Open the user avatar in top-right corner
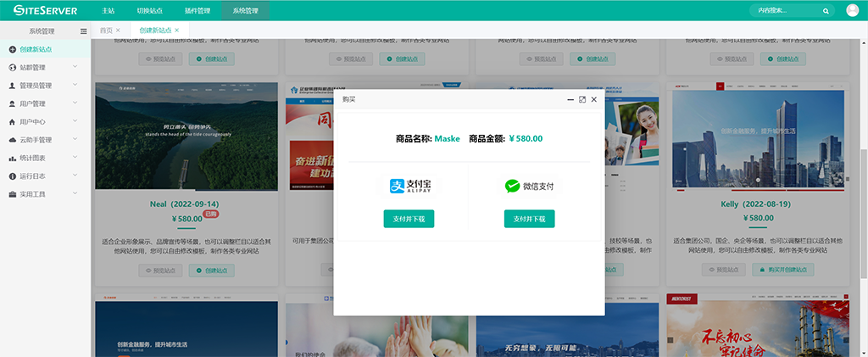The height and width of the screenshot is (357, 868). (853, 11)
